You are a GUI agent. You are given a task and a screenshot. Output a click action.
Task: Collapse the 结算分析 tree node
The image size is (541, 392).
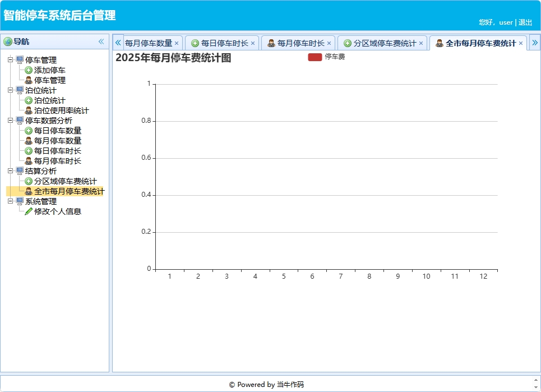coord(11,171)
